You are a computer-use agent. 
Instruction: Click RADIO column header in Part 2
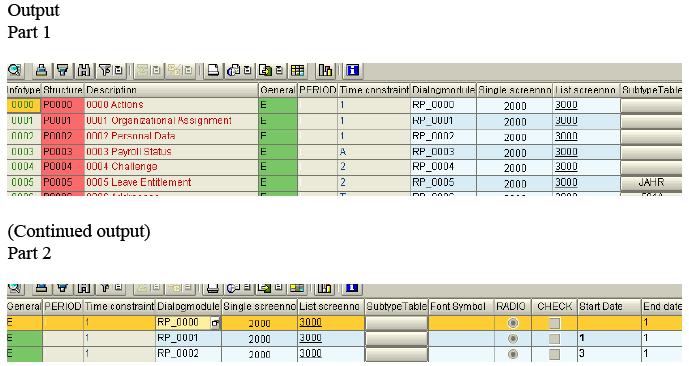point(513,306)
